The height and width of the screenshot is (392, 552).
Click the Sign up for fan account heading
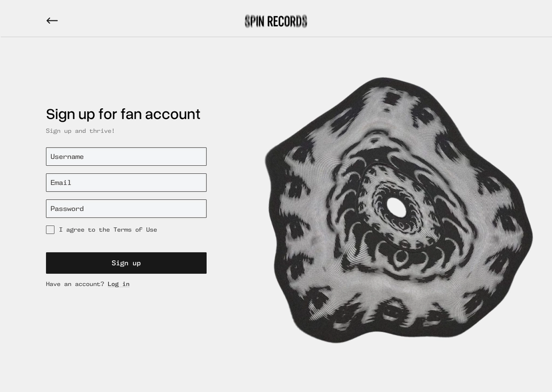[x=123, y=114]
